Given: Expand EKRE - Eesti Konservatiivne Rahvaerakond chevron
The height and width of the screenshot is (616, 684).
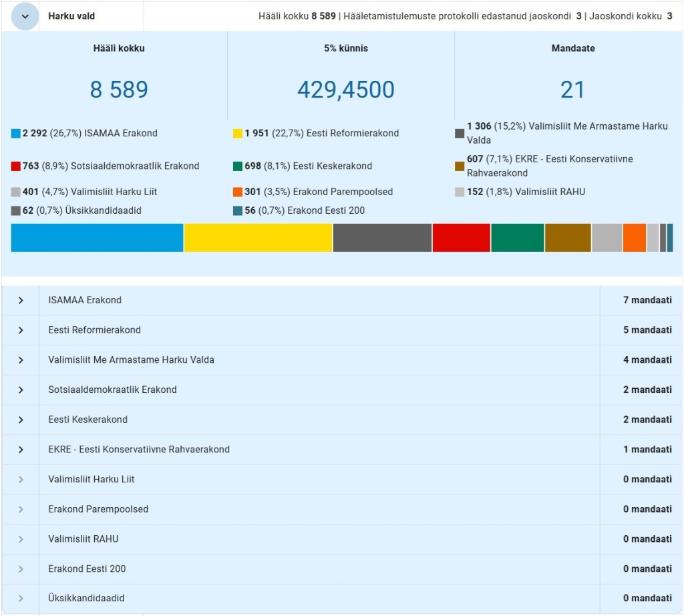Looking at the screenshot, I should pyautogui.click(x=21, y=450).
